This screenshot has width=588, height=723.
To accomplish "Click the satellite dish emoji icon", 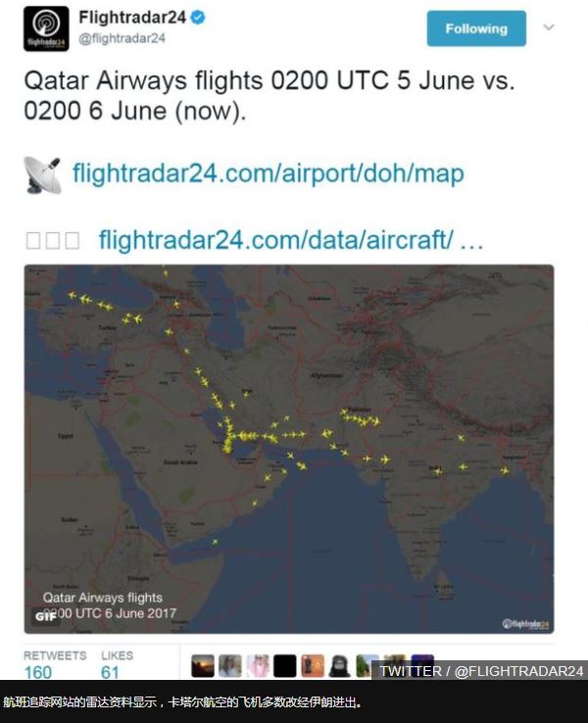I will (42, 174).
